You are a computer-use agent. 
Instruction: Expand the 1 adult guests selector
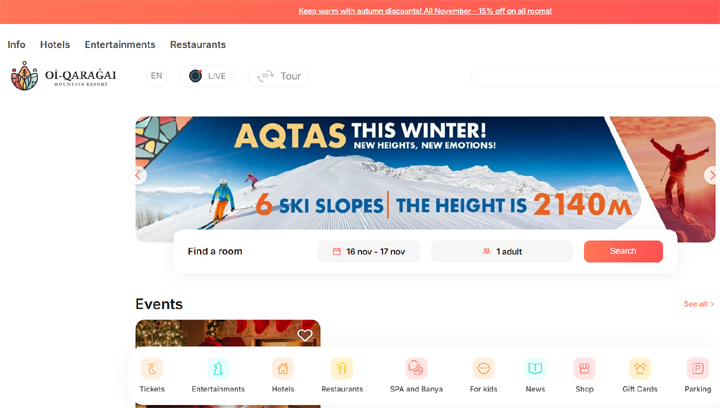point(502,252)
